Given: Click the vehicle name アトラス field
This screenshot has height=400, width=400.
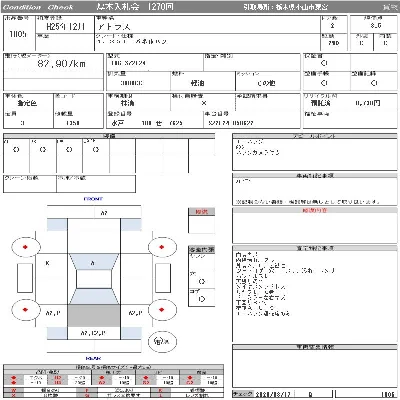Looking at the screenshot, I should (x=207, y=25).
